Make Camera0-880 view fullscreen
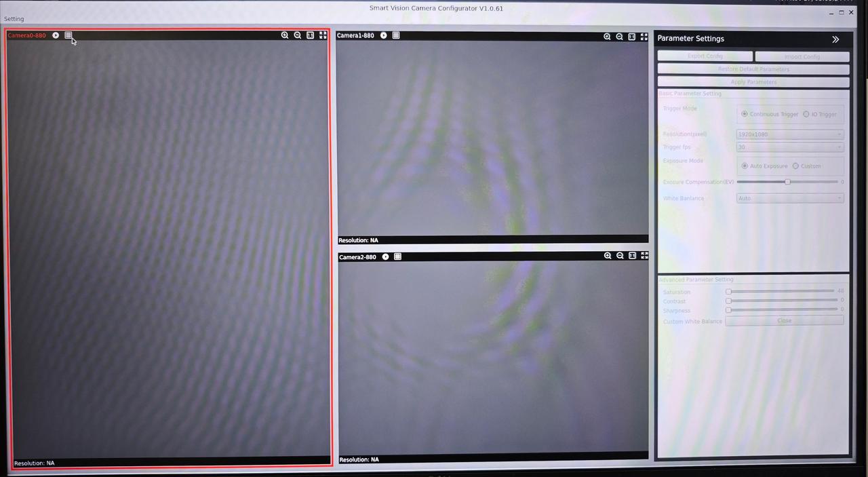868x477 pixels. pos(323,35)
